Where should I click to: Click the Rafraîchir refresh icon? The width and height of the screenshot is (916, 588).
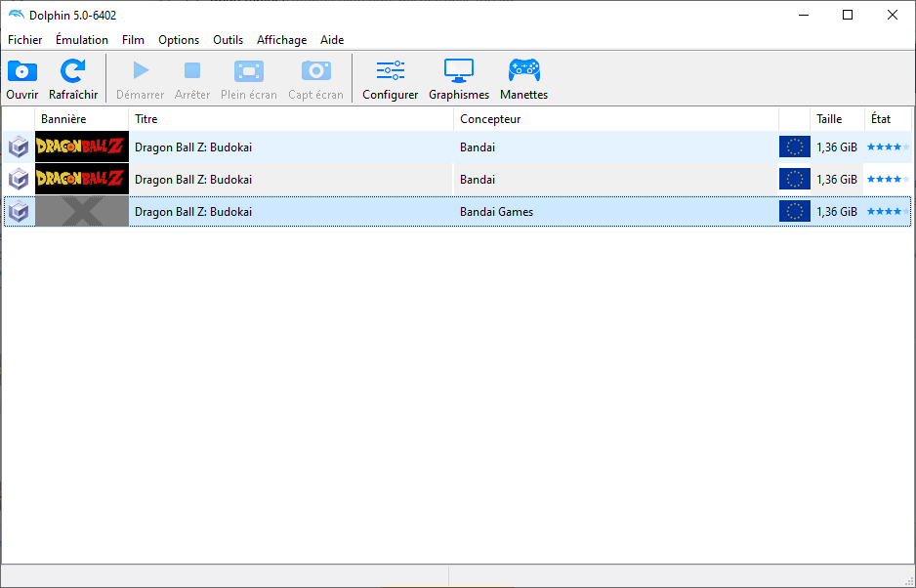tap(73, 70)
